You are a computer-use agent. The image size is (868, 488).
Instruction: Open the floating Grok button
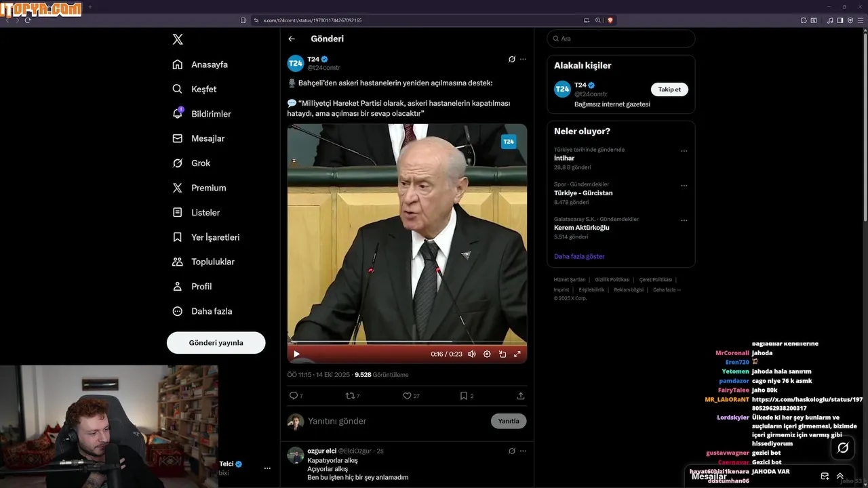(x=843, y=447)
